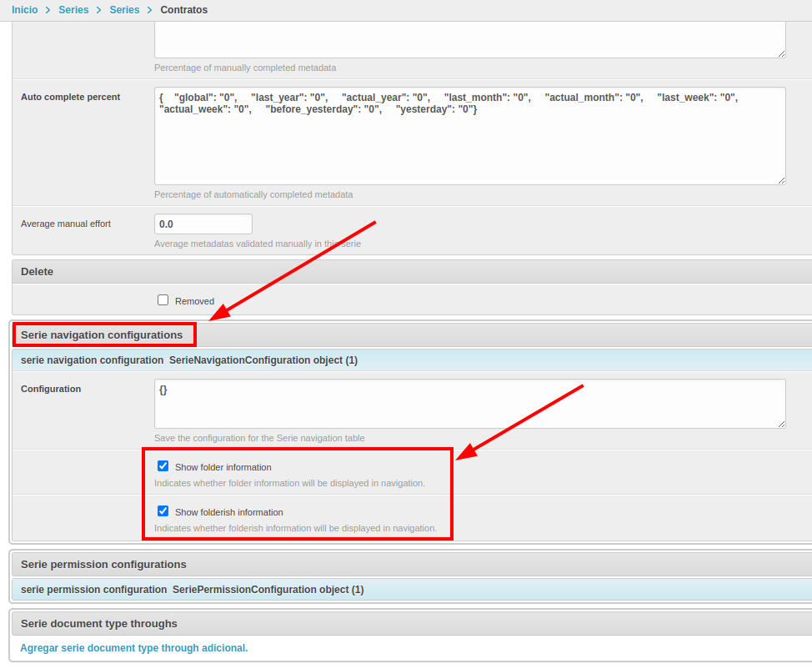Screen dimensions: 812x669
Task: Click Agregar serie document type through adicional
Action: pyautogui.click(x=134, y=648)
